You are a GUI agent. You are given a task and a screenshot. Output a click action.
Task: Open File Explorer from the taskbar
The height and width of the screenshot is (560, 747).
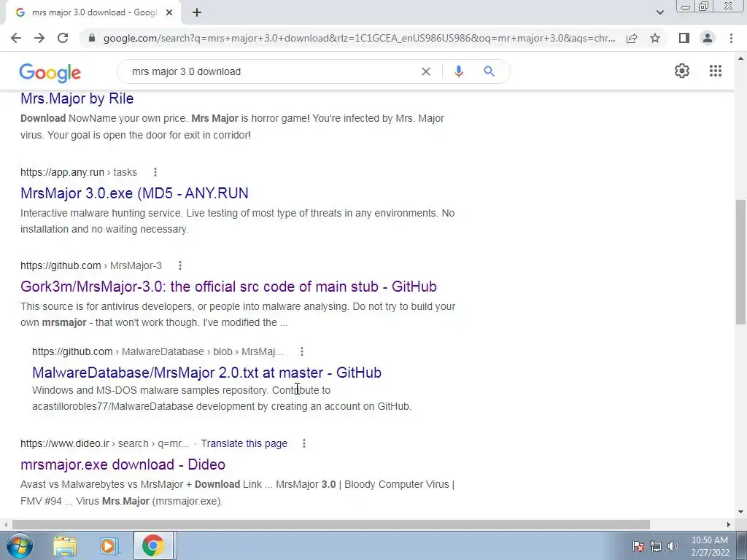pyautogui.click(x=65, y=545)
